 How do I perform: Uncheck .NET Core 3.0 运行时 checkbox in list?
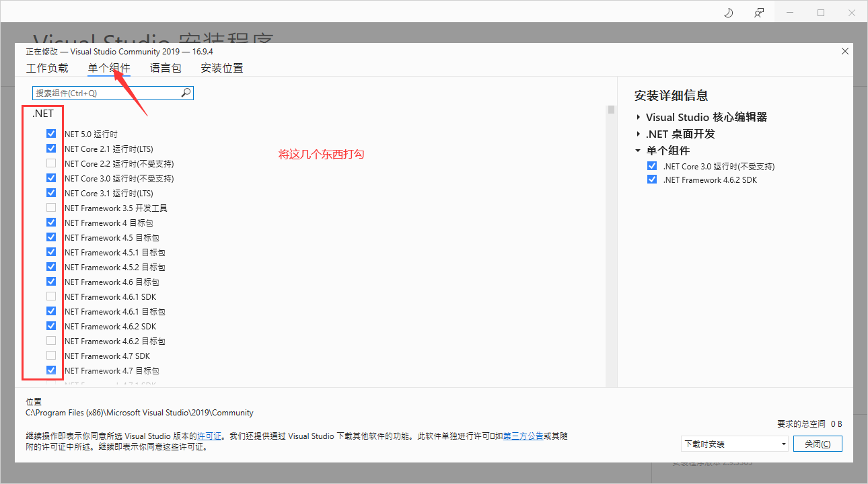pos(51,178)
